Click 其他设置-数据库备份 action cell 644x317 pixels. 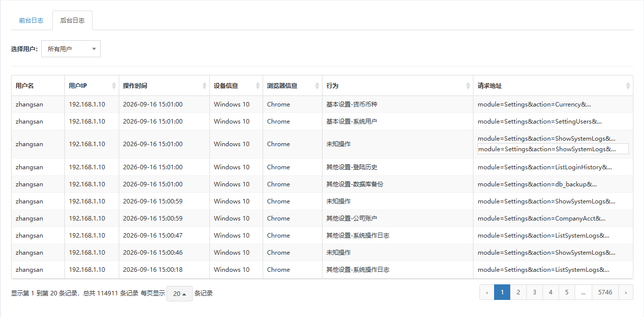pyautogui.click(x=397, y=184)
